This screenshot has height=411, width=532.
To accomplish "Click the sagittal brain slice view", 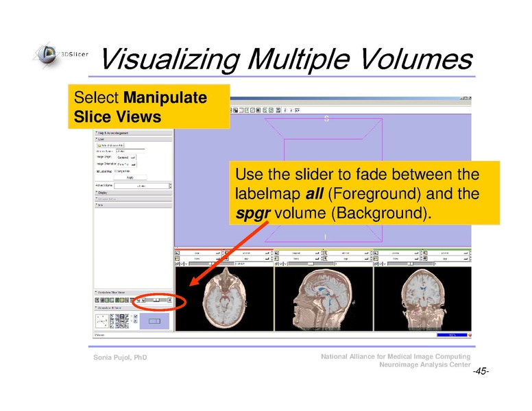I will (x=324, y=299).
